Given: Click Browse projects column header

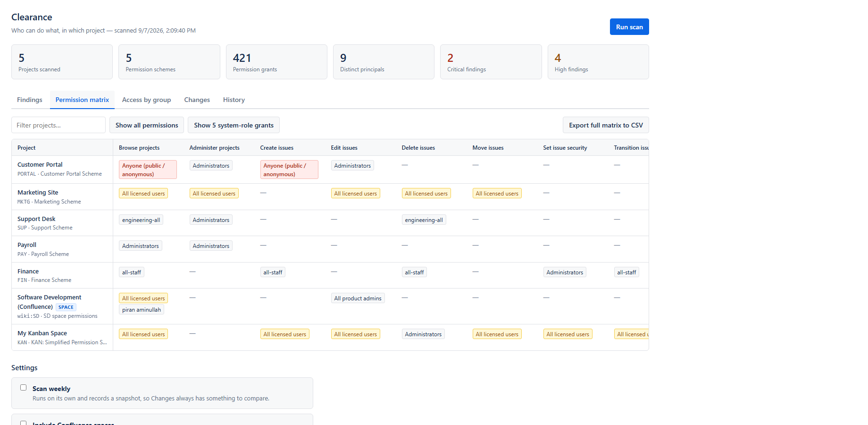Looking at the screenshot, I should [x=139, y=148].
